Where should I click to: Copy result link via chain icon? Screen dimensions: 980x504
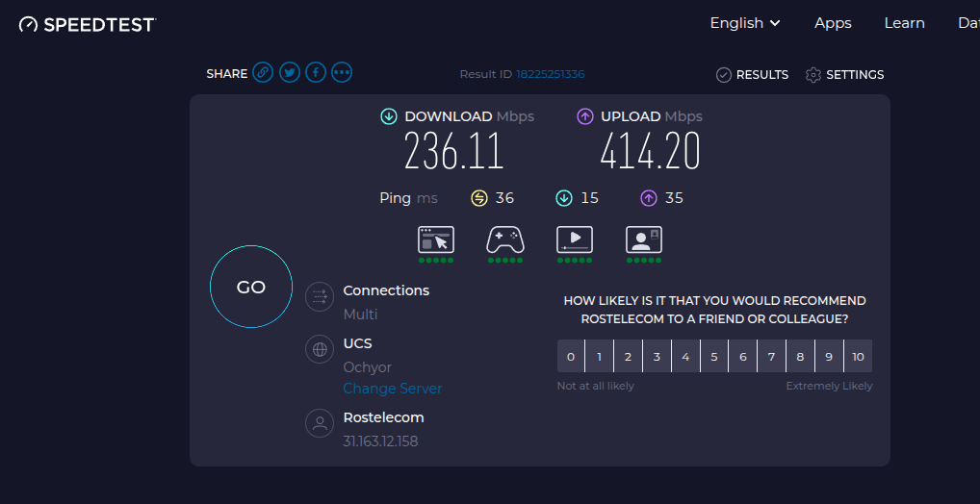coord(263,72)
